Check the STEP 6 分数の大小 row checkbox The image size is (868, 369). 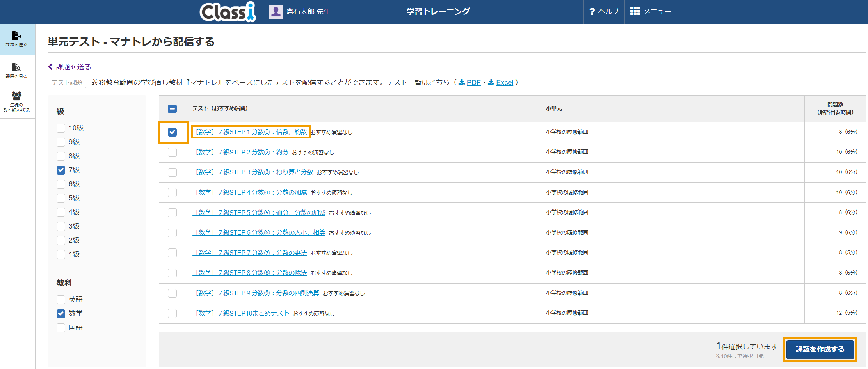tap(172, 233)
